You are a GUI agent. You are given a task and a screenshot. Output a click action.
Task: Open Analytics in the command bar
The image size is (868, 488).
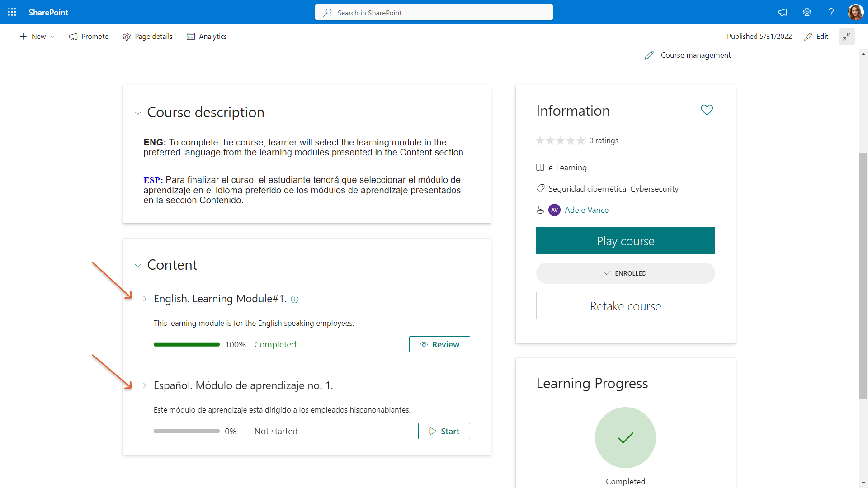(207, 37)
